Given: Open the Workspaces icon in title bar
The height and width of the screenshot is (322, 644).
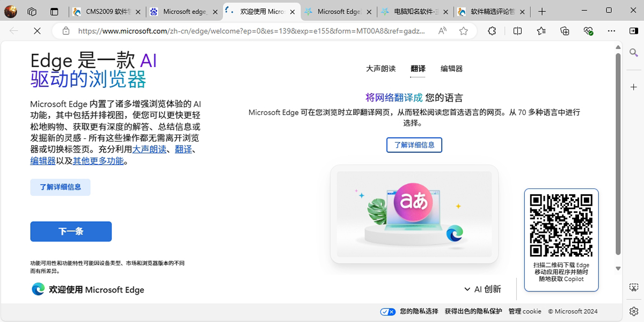Looking at the screenshot, I should coord(32,11).
